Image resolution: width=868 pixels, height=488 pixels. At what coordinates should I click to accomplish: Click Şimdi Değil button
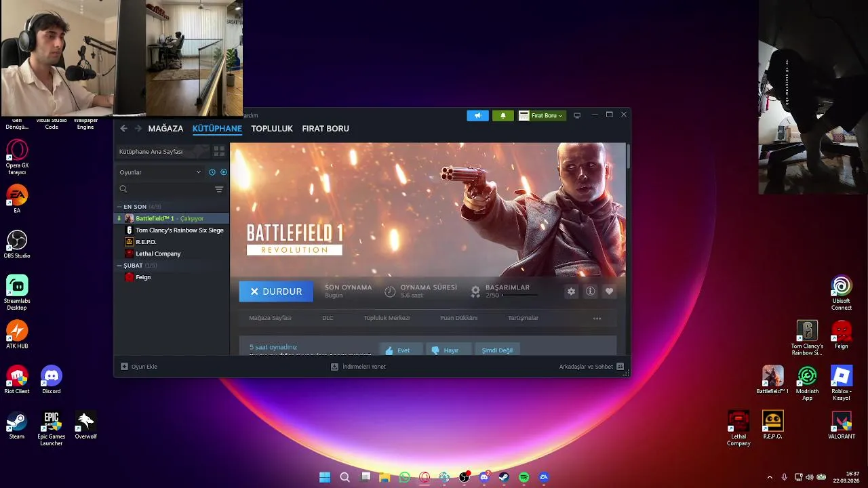coord(497,350)
